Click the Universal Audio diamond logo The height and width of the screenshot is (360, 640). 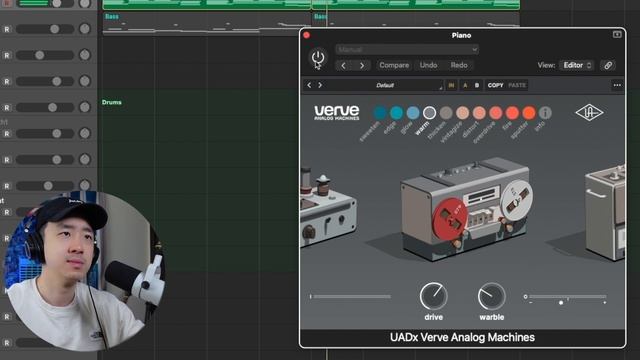589,113
